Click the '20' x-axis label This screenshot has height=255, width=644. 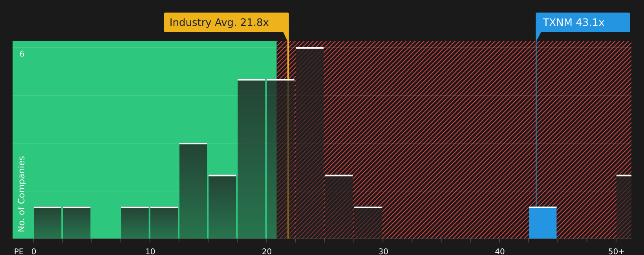point(267,251)
